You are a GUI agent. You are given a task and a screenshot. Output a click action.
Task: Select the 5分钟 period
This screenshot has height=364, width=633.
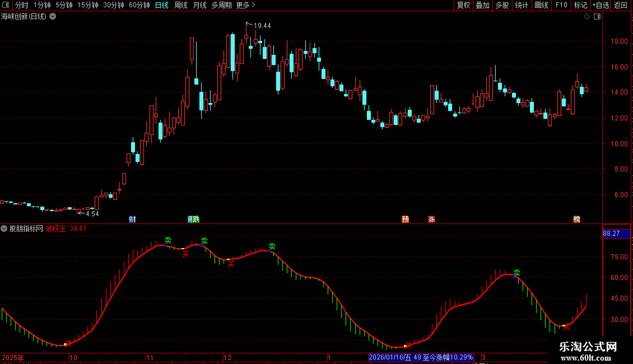pyautogui.click(x=64, y=5)
